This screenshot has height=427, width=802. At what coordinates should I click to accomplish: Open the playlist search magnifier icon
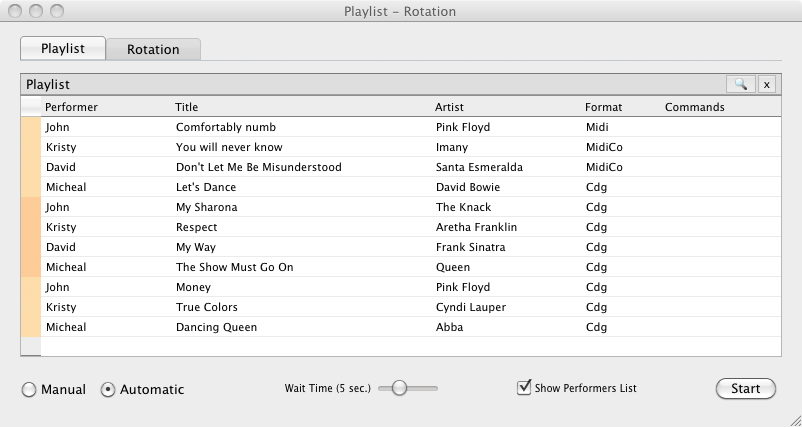pos(740,84)
